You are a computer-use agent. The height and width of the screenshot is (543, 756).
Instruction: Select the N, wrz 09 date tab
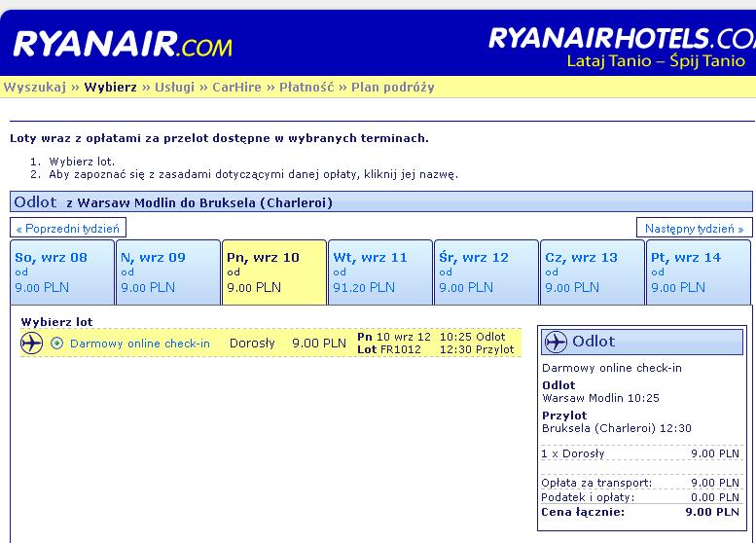pos(168,272)
